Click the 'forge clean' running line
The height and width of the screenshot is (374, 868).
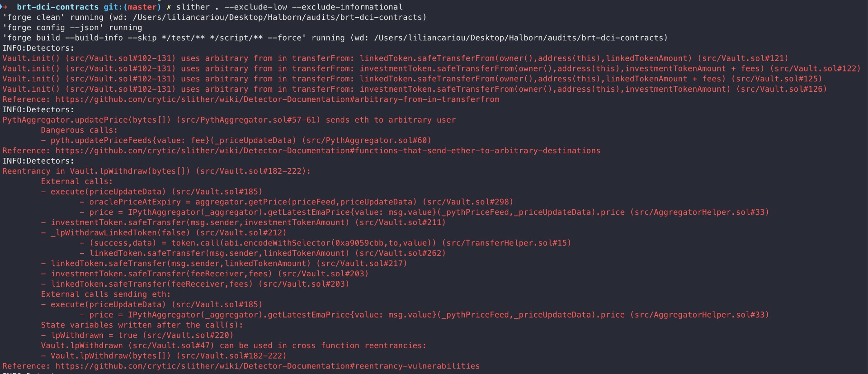214,17
